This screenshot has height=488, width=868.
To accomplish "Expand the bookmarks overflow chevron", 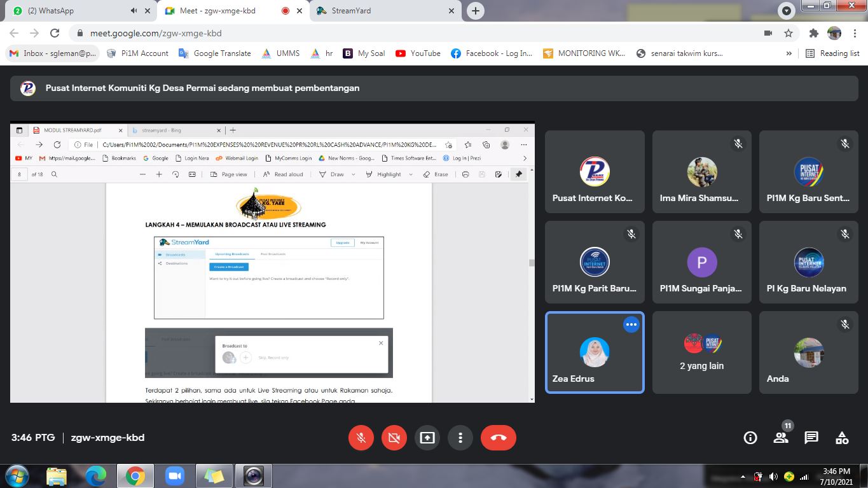I will pos(789,53).
